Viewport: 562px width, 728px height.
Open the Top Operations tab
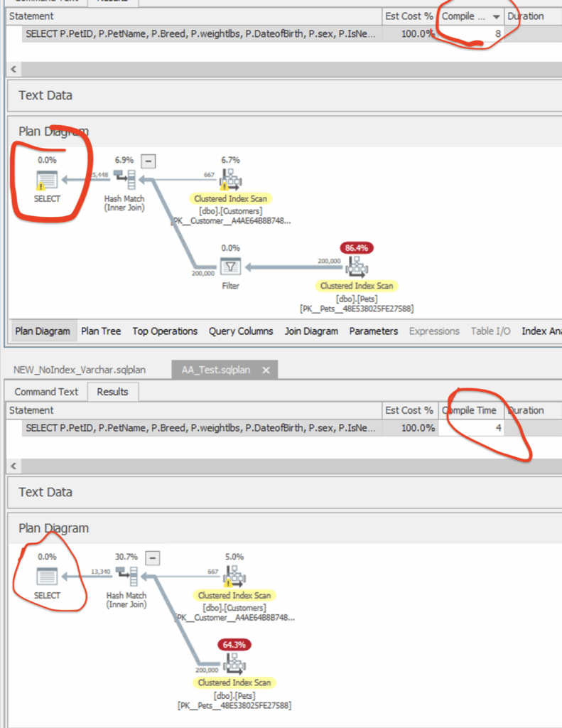[165, 331]
